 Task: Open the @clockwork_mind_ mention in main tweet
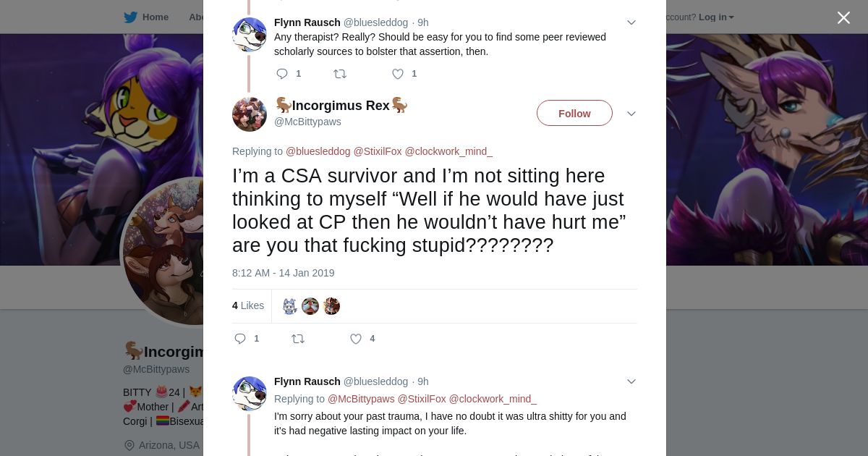pos(448,151)
